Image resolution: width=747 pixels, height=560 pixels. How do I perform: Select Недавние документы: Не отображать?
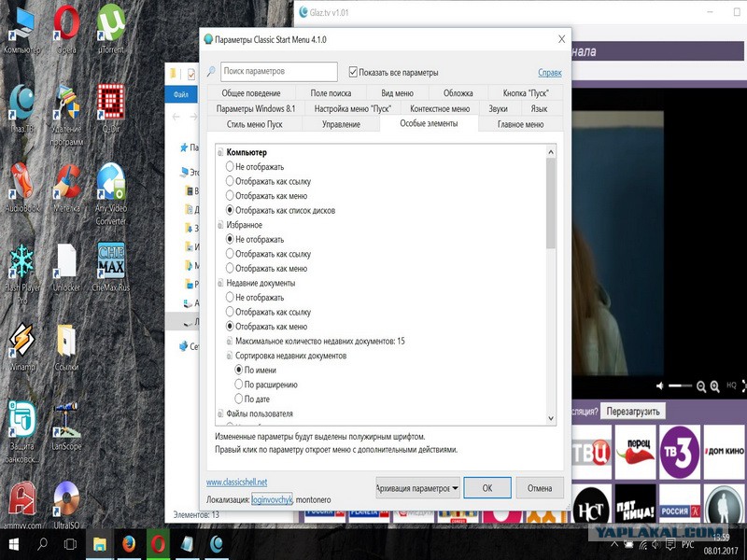click(x=230, y=297)
